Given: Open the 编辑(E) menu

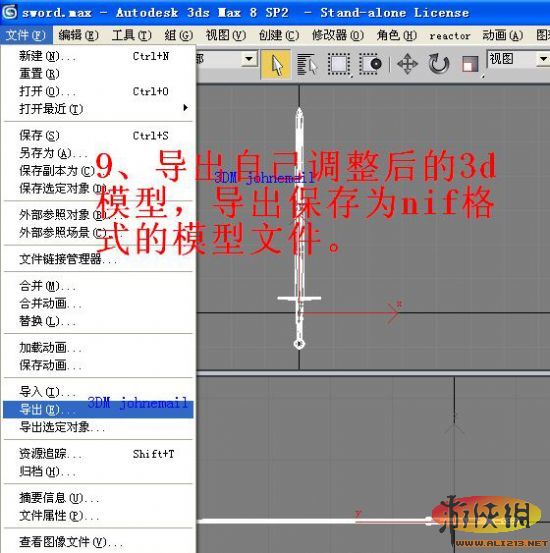Looking at the screenshot, I should (78, 35).
